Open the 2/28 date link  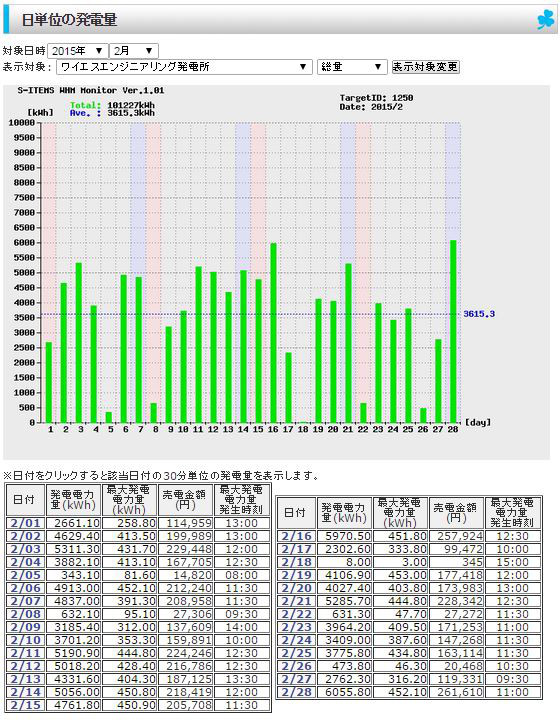pos(297,692)
